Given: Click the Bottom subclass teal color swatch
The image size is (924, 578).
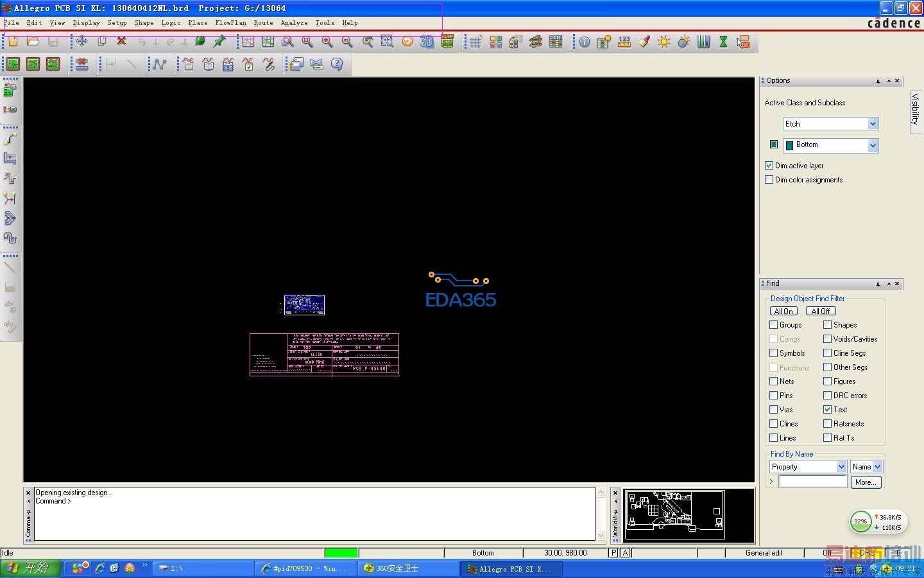Looking at the screenshot, I should coord(790,146).
